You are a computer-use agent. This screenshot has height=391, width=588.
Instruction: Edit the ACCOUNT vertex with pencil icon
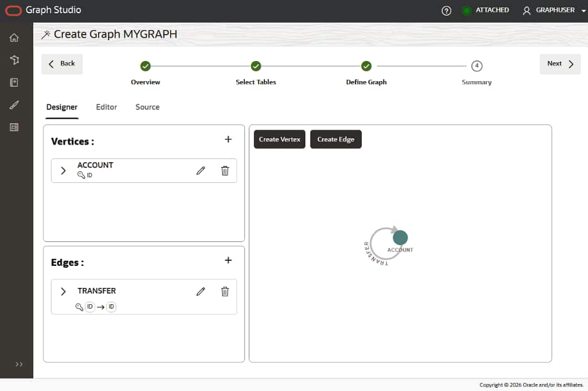click(x=200, y=171)
